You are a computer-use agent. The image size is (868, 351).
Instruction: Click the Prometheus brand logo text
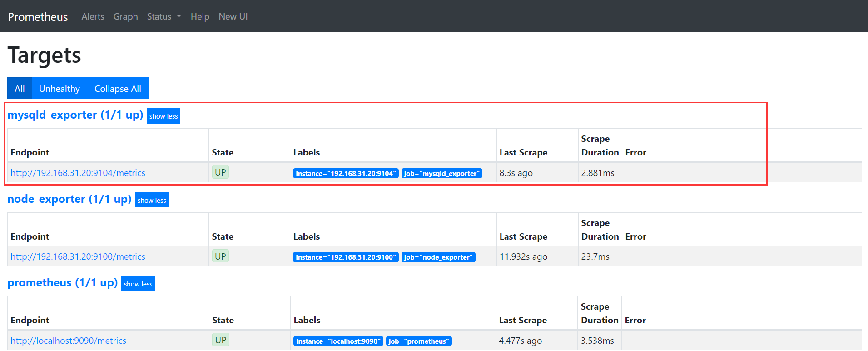[38, 17]
